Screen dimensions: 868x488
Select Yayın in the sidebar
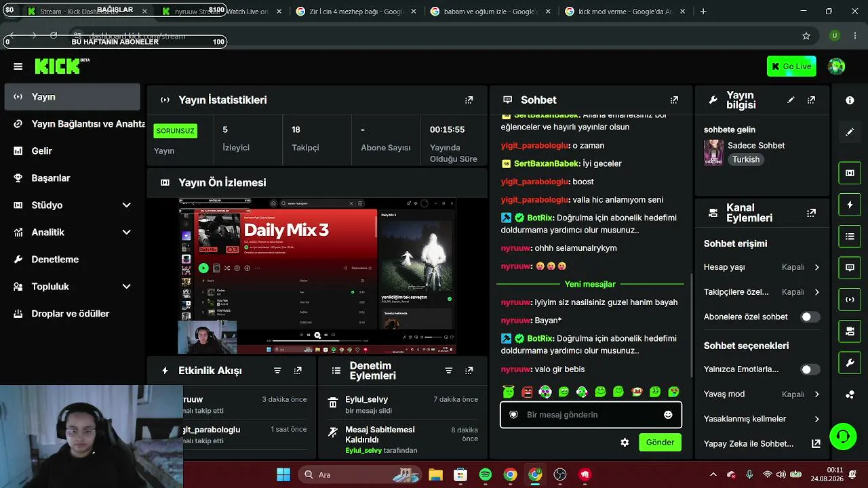[72, 97]
